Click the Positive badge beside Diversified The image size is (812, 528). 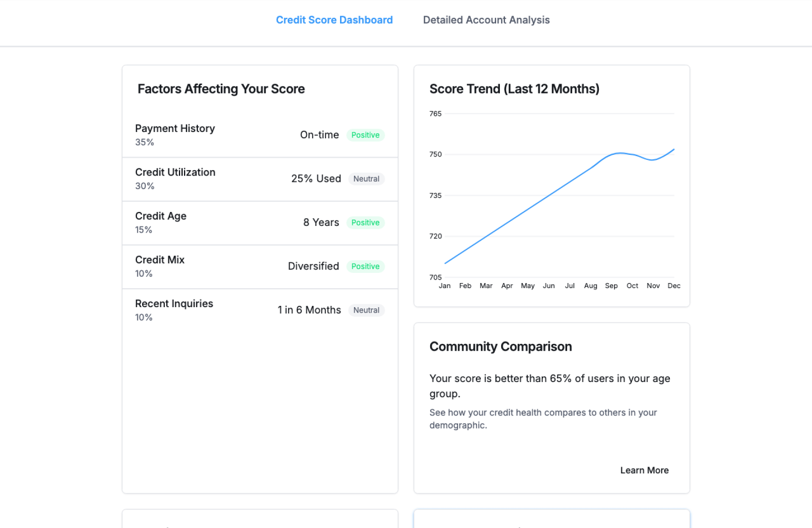tap(365, 266)
